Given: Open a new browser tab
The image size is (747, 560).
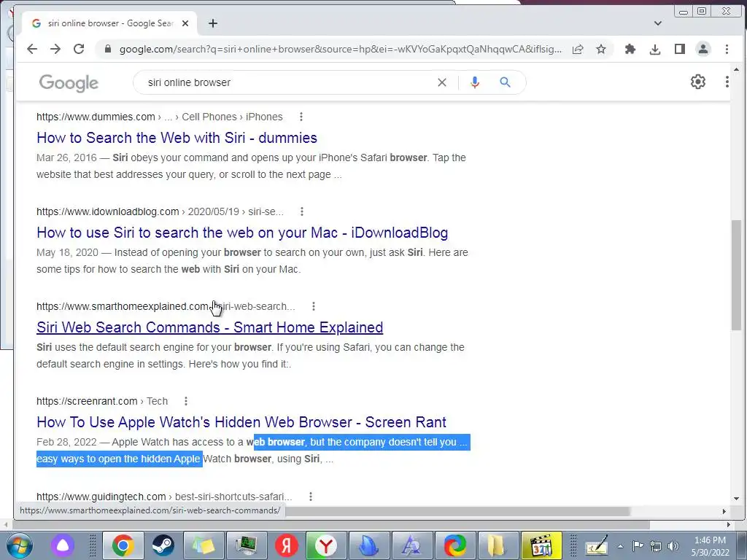Looking at the screenshot, I should coord(213,23).
